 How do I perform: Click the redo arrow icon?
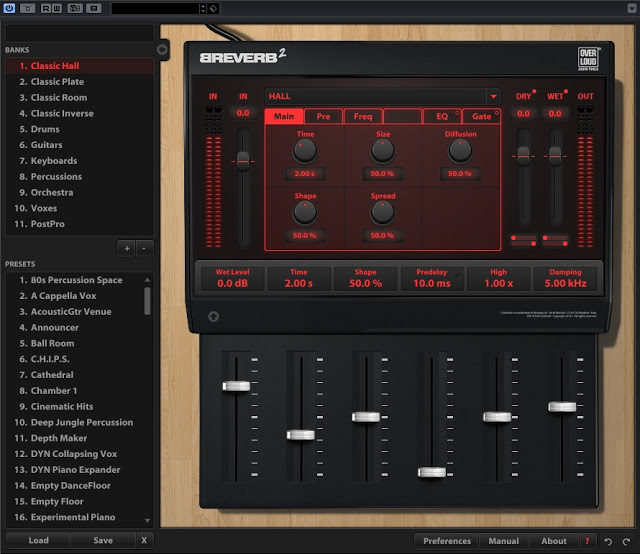[x=626, y=541]
